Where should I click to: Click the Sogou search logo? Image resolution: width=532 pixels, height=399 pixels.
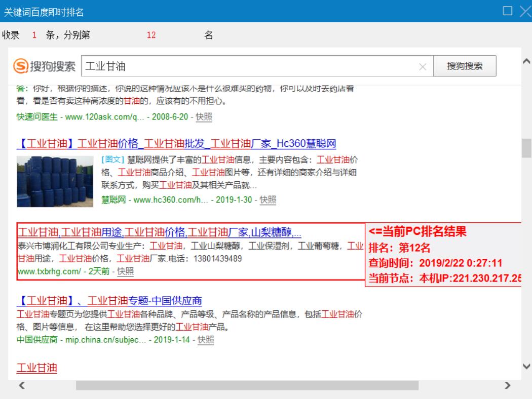click(45, 66)
